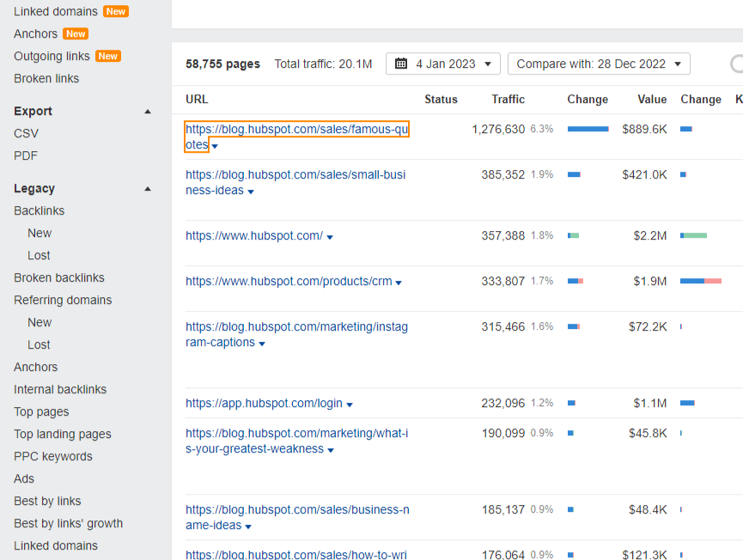Expand dropdown arrow for what-is-your-greatest-weakness URL

point(331,450)
